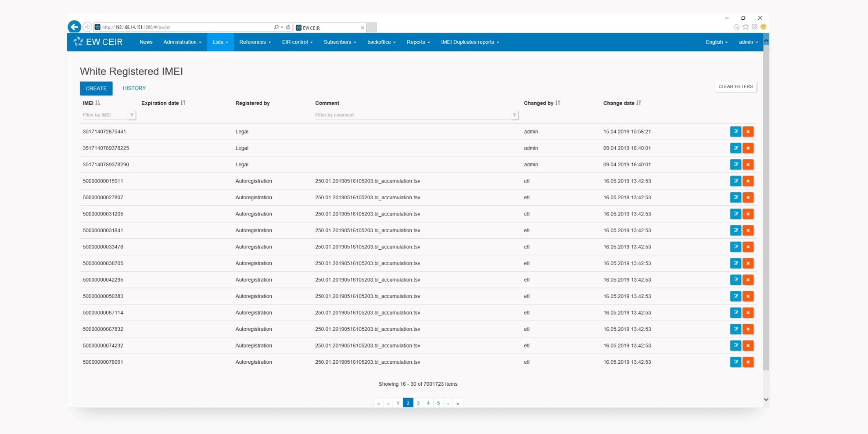Image resolution: width=868 pixels, height=434 pixels.
Task: Open the English language dropdown
Action: 716,42
